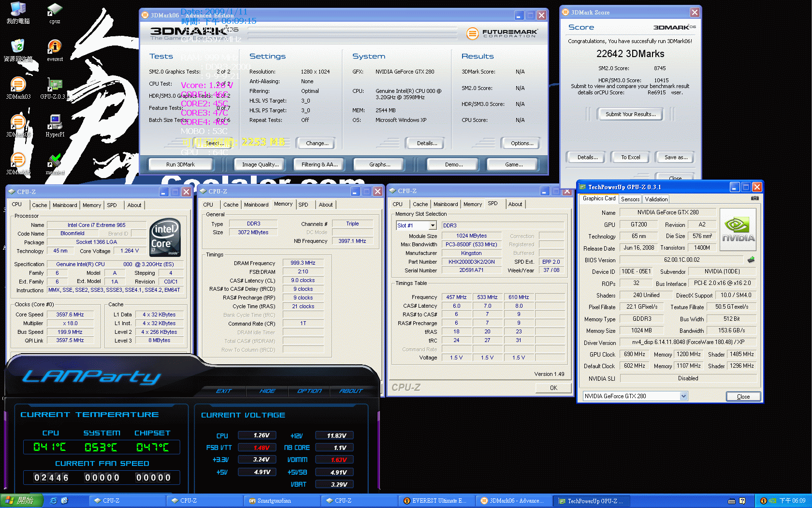Click the help icon in the system tray
812x508 pixels.
pos(742,501)
